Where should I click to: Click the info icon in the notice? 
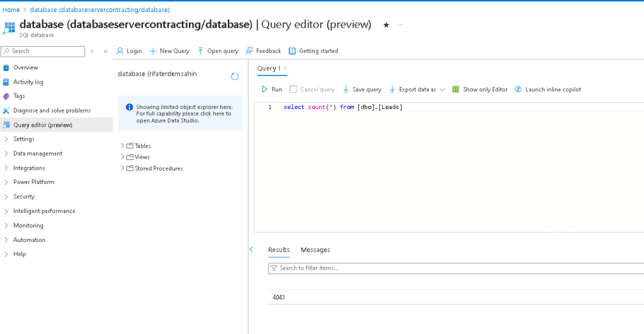pyautogui.click(x=129, y=107)
